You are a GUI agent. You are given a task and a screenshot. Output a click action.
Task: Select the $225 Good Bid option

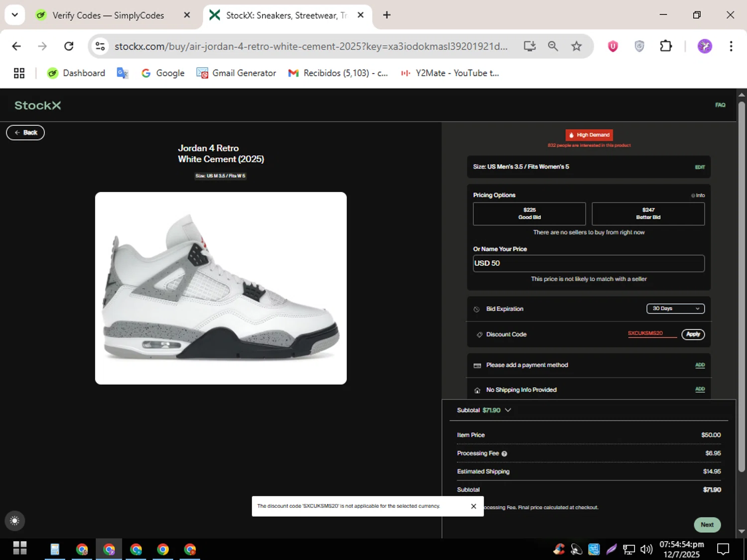[529, 214]
